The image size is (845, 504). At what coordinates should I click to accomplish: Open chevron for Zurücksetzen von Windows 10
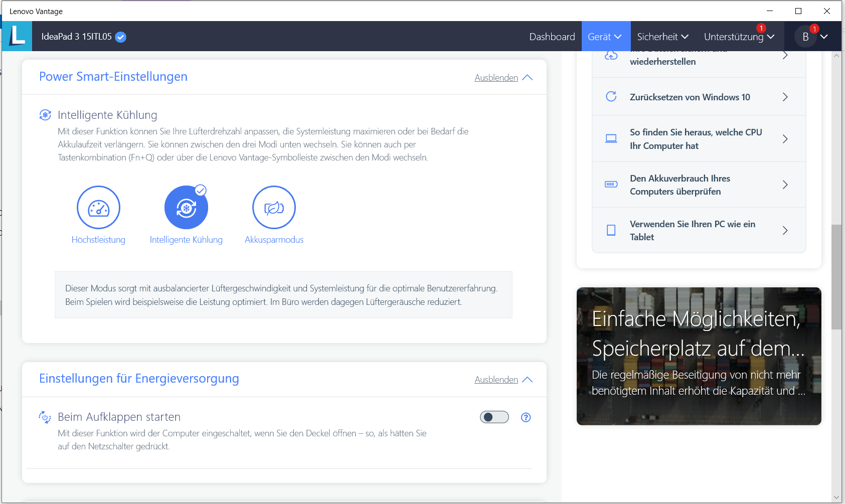(785, 97)
